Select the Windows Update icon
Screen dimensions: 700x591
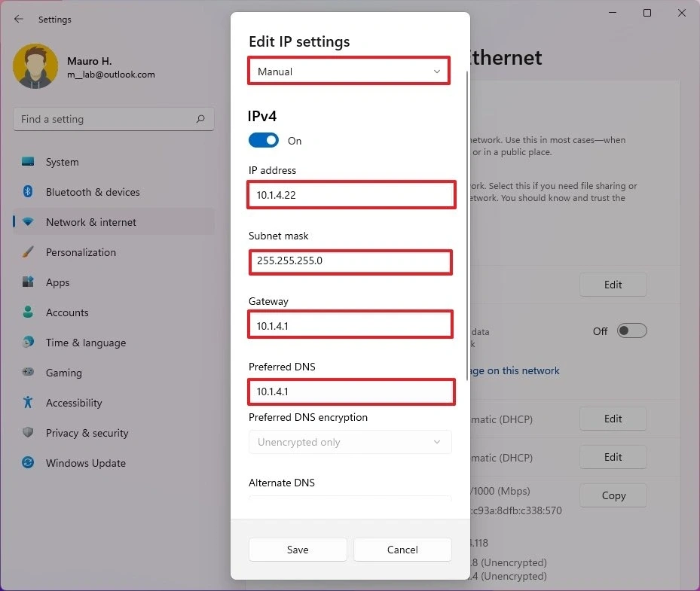pyautogui.click(x=27, y=463)
